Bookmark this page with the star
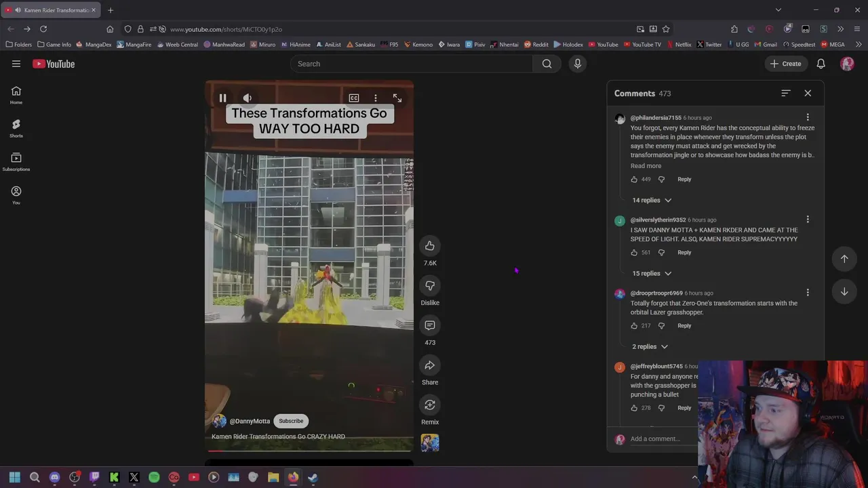Image resolution: width=868 pixels, height=488 pixels. 666,29
